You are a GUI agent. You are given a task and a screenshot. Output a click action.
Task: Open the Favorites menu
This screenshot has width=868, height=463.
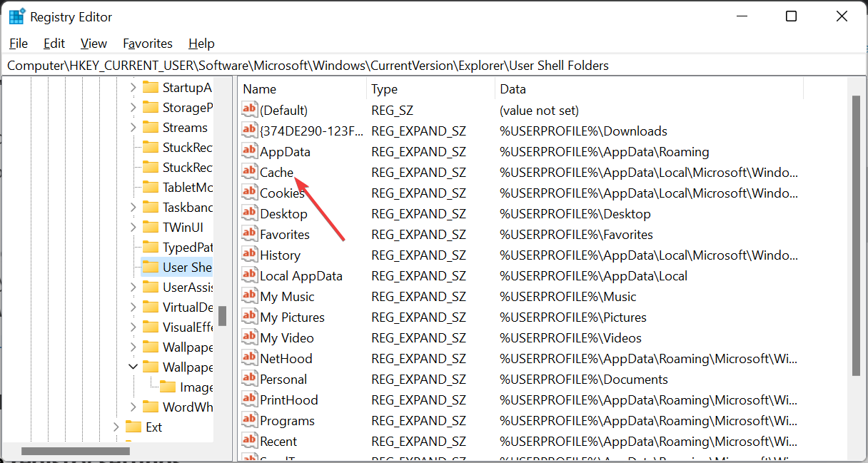(x=148, y=44)
